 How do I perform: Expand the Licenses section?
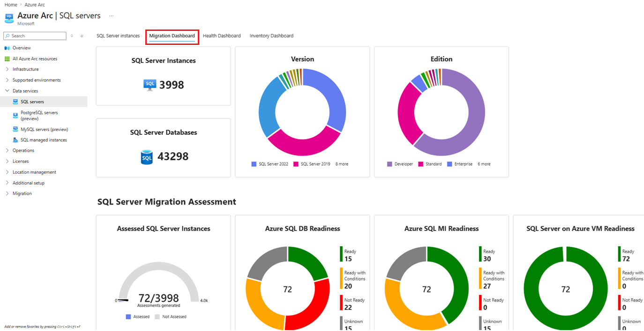tap(7, 162)
